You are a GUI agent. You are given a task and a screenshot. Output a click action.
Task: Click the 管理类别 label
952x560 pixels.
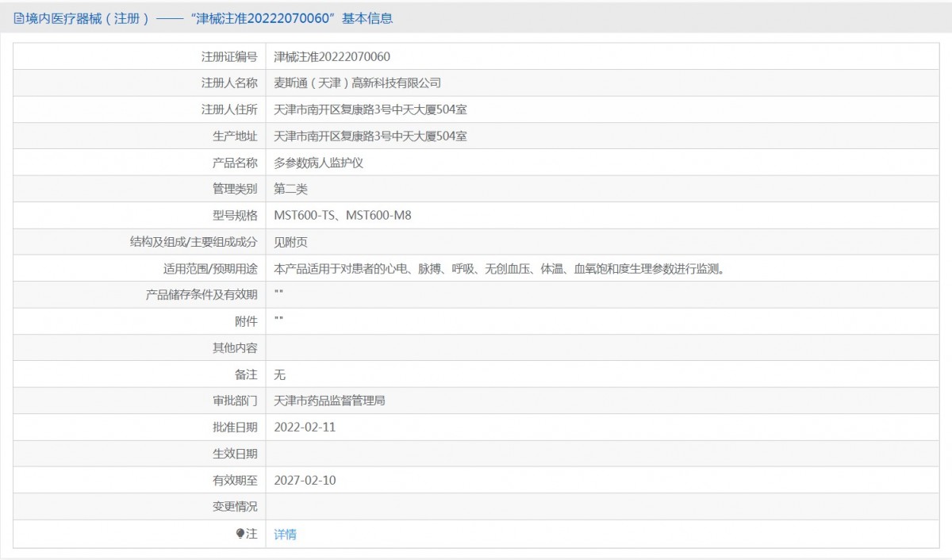[x=235, y=189]
